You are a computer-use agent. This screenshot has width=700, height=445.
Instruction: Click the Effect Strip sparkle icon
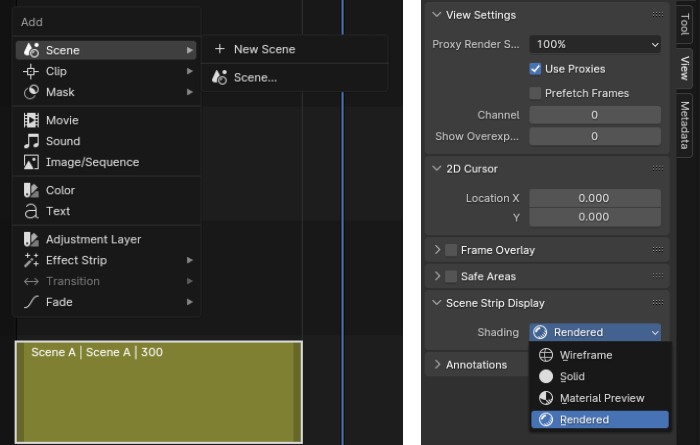click(x=31, y=260)
